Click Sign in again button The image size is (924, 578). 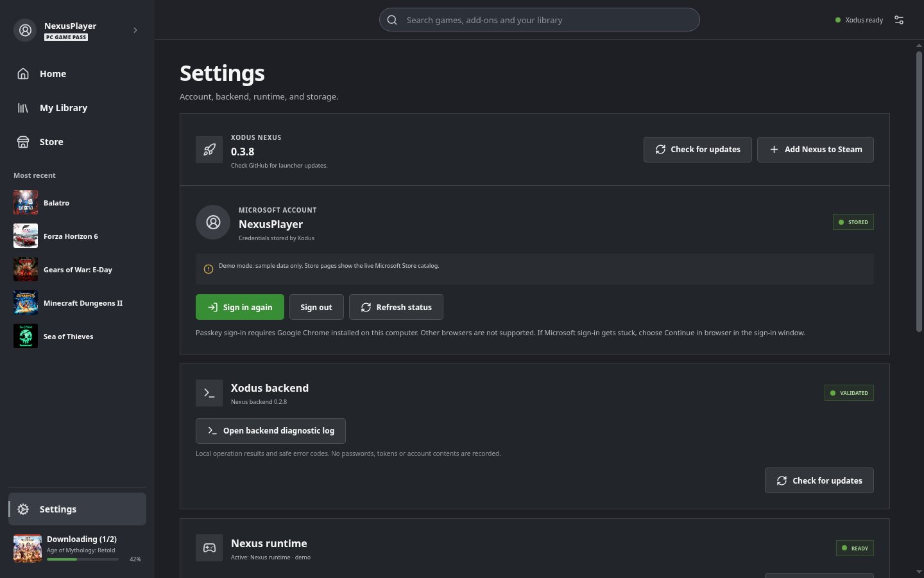point(240,307)
